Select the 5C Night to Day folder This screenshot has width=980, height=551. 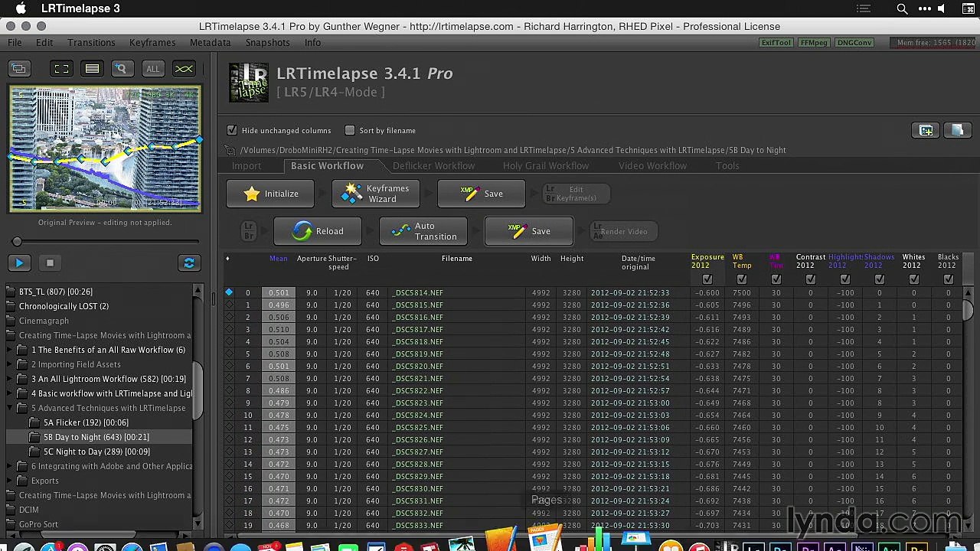pos(96,452)
